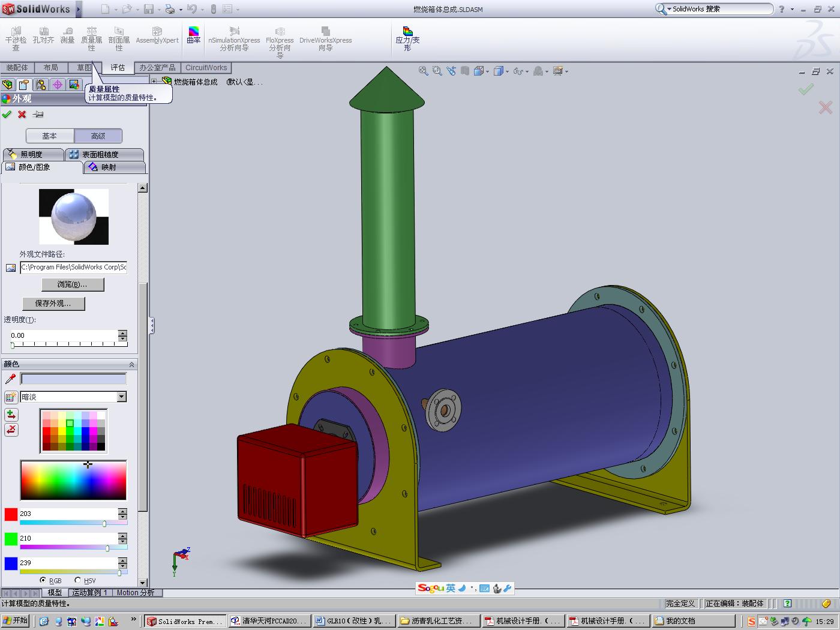840x630 pixels.
Task: Start the nSimulationXpress analysis wizard
Action: 234,38
